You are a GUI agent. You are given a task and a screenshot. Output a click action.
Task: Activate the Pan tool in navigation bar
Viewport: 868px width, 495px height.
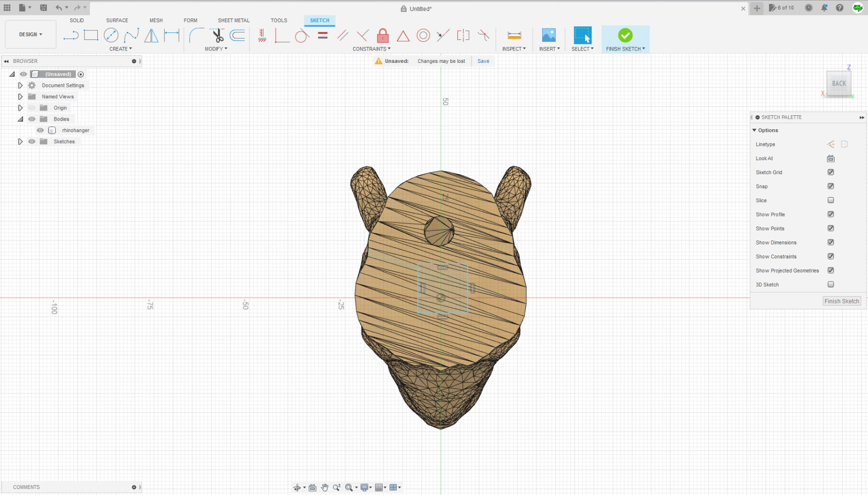click(x=325, y=488)
